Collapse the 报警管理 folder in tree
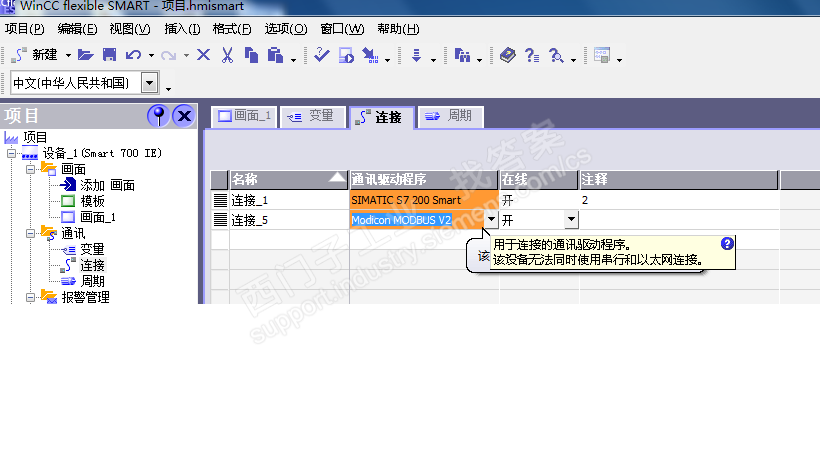Viewport: 820px width, 460px height. coord(30,297)
